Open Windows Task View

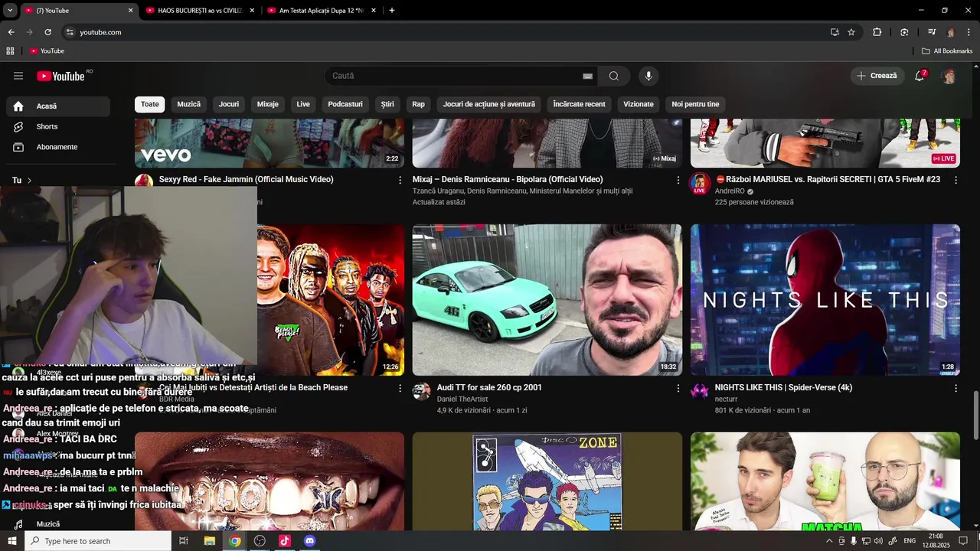coord(184,541)
